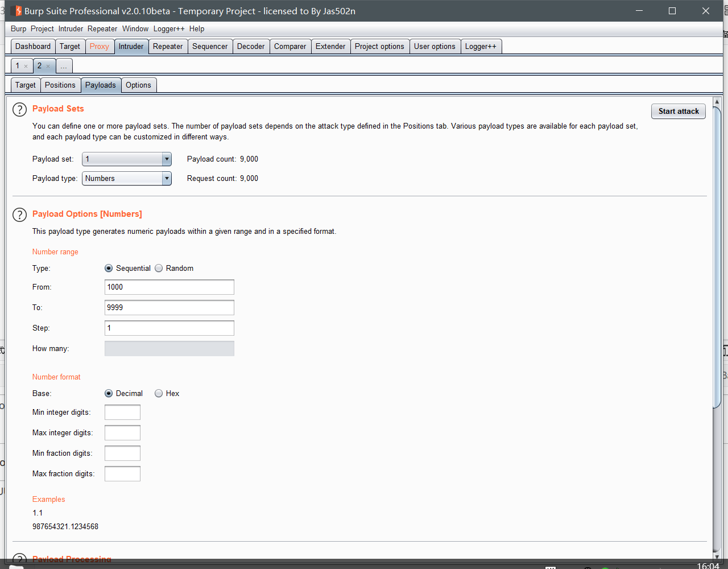Click the scrollbar up arrow

click(717, 102)
